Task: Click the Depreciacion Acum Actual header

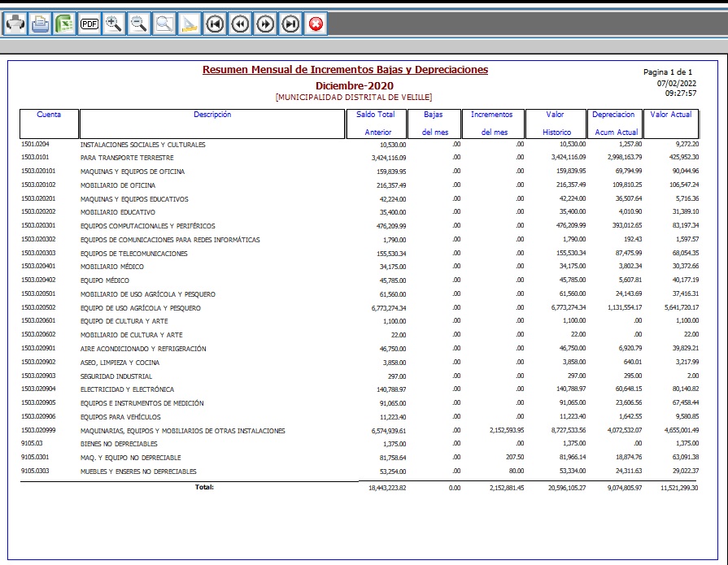Action: 615,124
